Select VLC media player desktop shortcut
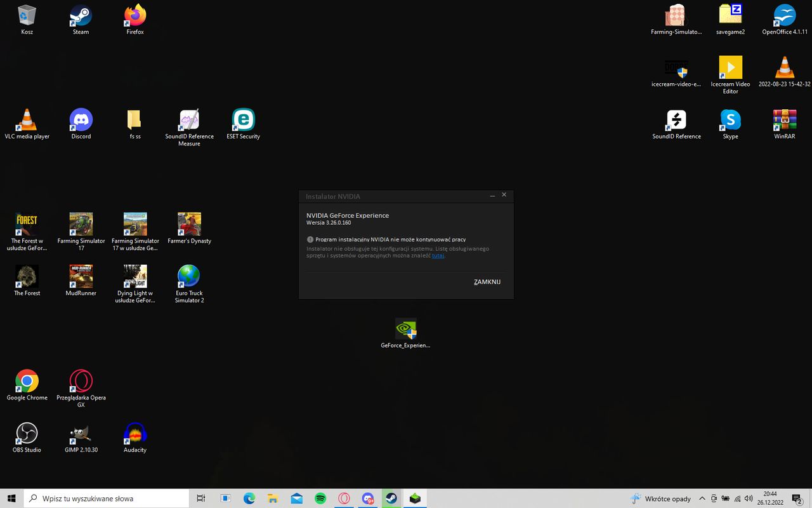 [27, 124]
